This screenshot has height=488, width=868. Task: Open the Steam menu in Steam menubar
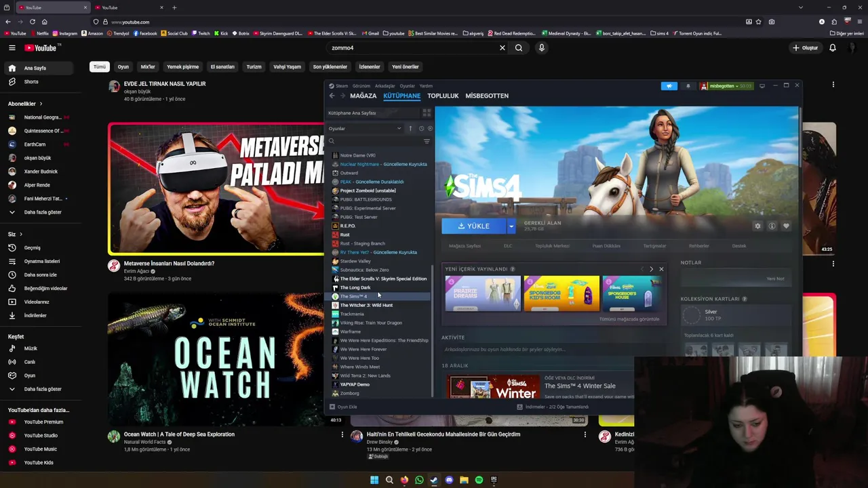[x=341, y=86]
